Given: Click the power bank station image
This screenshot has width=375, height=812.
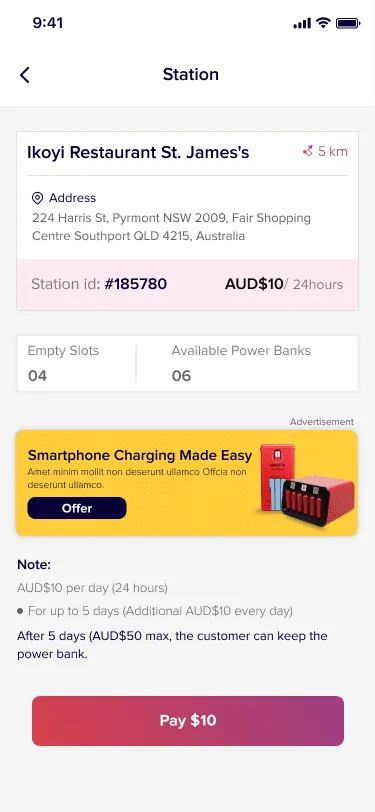Looking at the screenshot, I should [307, 484].
